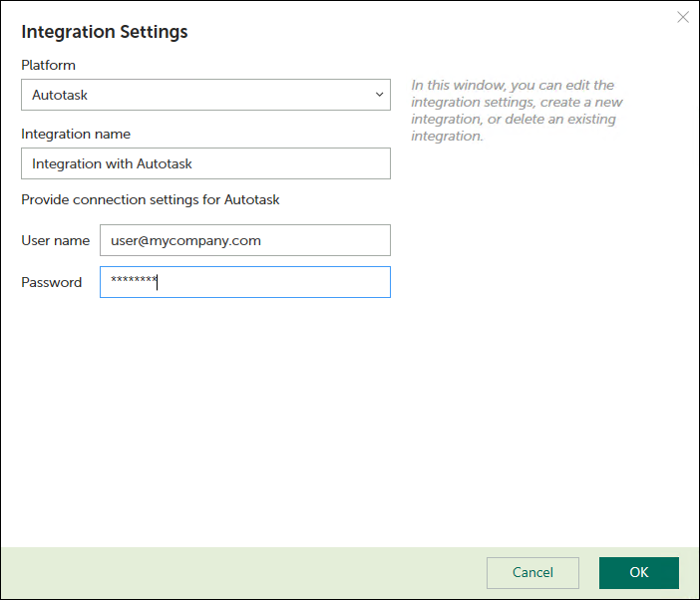Click the "Integration Settings" dialog title
This screenshot has width=700, height=600.
pyautogui.click(x=105, y=32)
